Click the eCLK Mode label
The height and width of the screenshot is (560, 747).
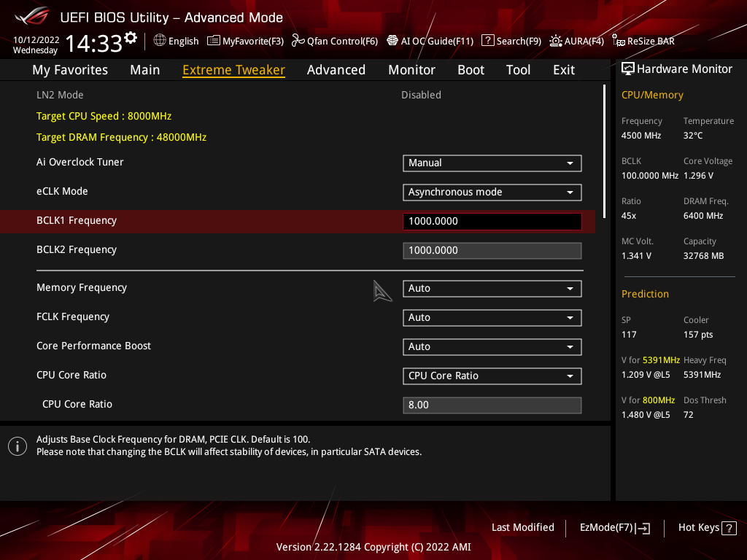tap(62, 192)
